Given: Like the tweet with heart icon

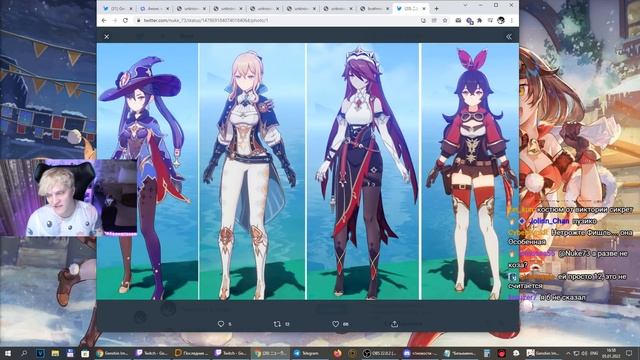Looking at the screenshot, I should [336, 324].
